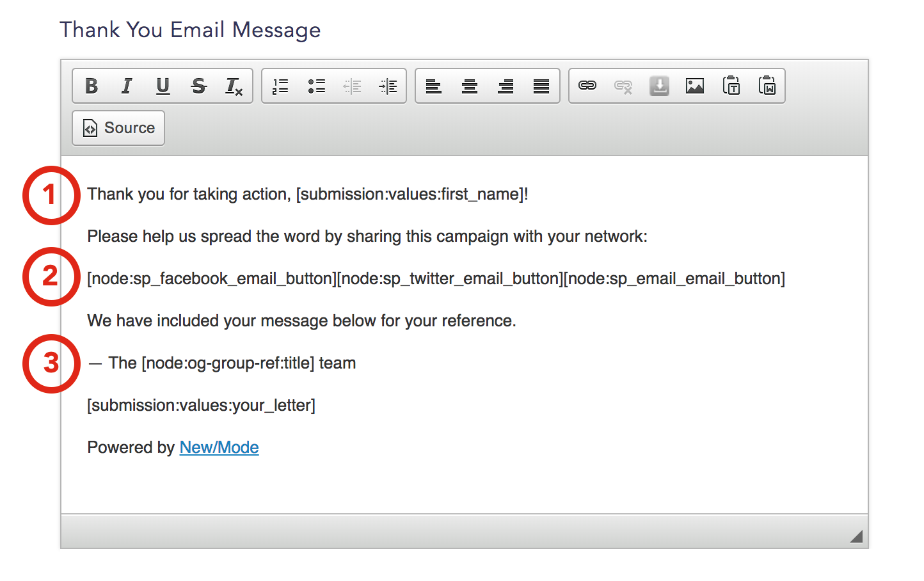This screenshot has height=581, width=924.
Task: Insert a numbered list
Action: pyautogui.click(x=280, y=86)
